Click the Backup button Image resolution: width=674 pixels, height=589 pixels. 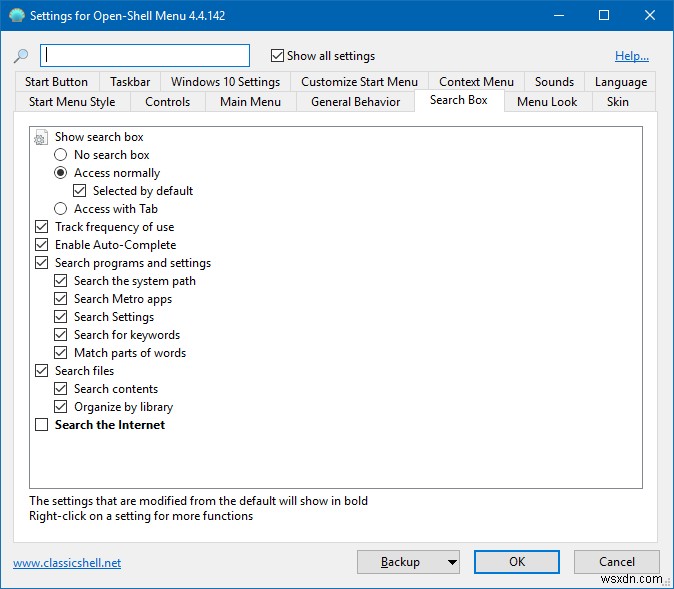(400, 562)
